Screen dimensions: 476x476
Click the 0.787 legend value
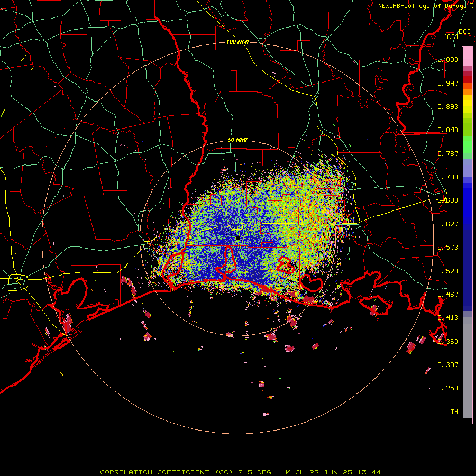(448, 153)
